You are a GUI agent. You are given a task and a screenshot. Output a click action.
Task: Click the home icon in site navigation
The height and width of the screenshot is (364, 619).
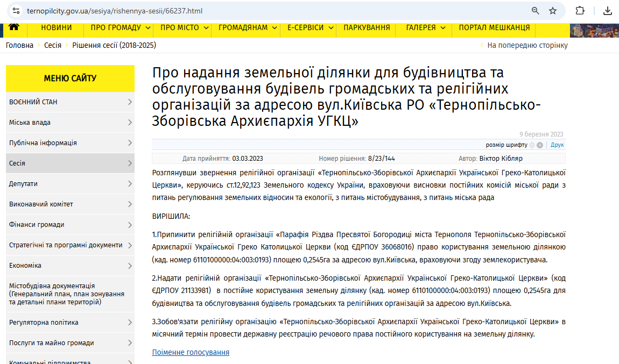point(14,27)
